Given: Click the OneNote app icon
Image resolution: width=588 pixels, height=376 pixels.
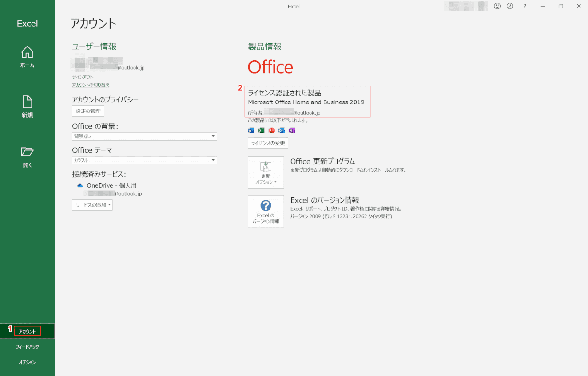Looking at the screenshot, I should 292,130.
